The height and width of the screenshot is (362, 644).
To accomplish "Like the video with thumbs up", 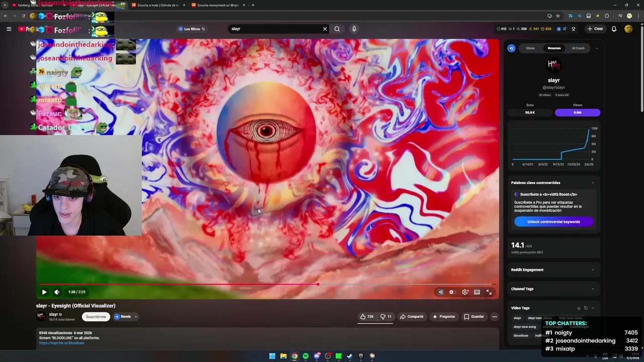I will 367,317.
